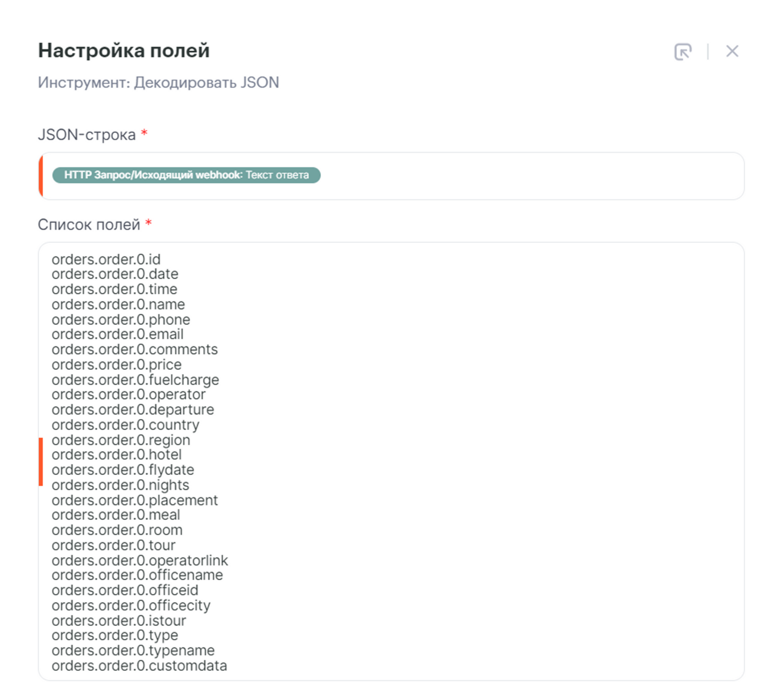Place cursor on orders.order.0.hotel line
This screenshot has height=700, width=784.
(117, 455)
